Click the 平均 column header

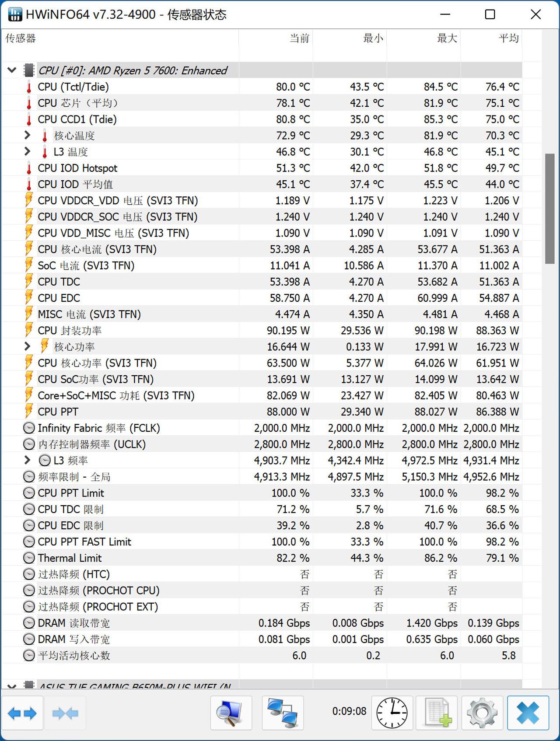[491, 38]
